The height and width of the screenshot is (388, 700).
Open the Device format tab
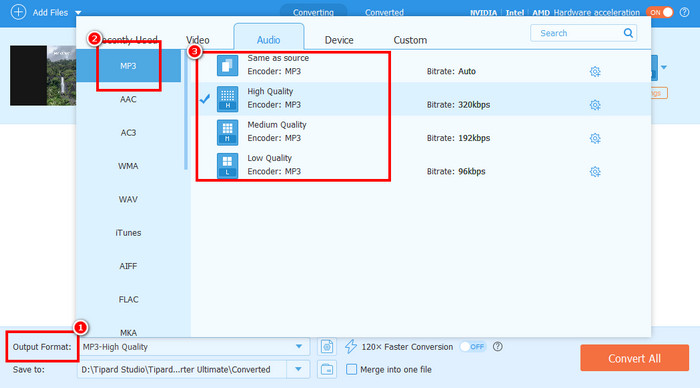click(339, 40)
